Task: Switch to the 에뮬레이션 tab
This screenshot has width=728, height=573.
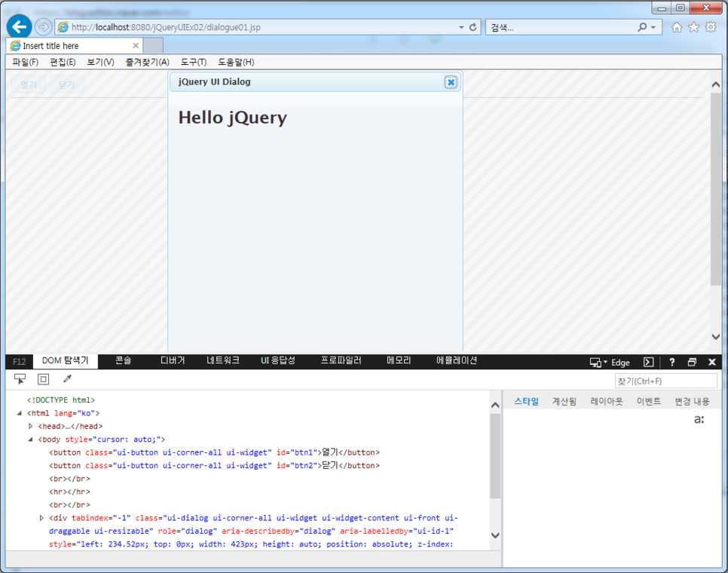Action: point(457,360)
